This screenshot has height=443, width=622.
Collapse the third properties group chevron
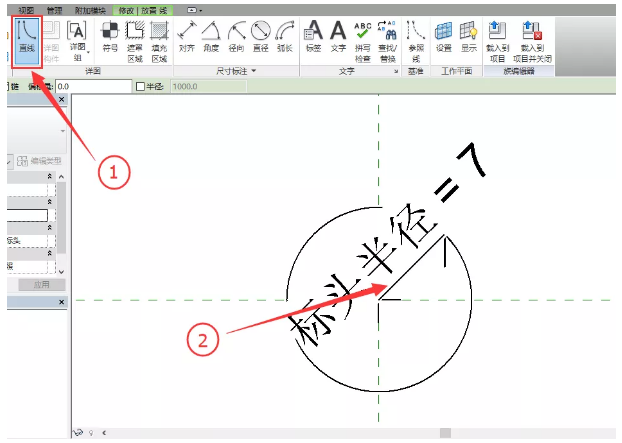click(50, 228)
